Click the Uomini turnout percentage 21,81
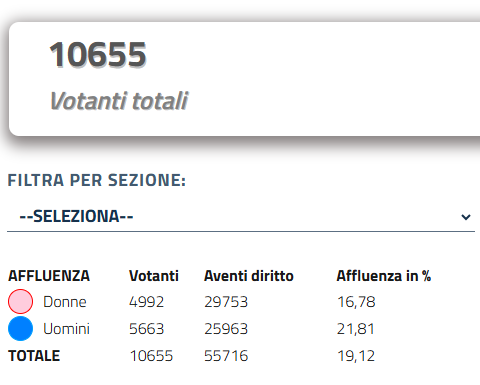The height and width of the screenshot is (385, 480). coord(356,329)
